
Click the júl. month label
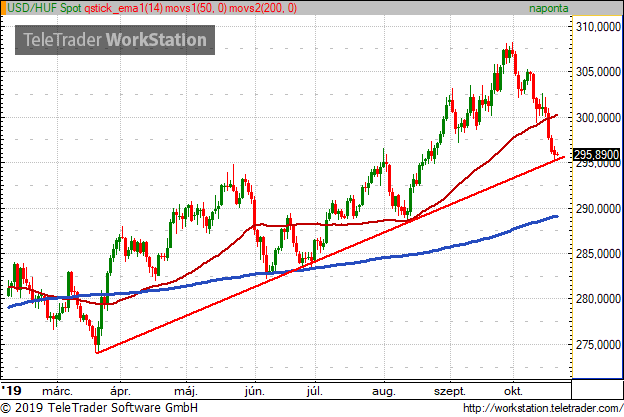[314, 391]
